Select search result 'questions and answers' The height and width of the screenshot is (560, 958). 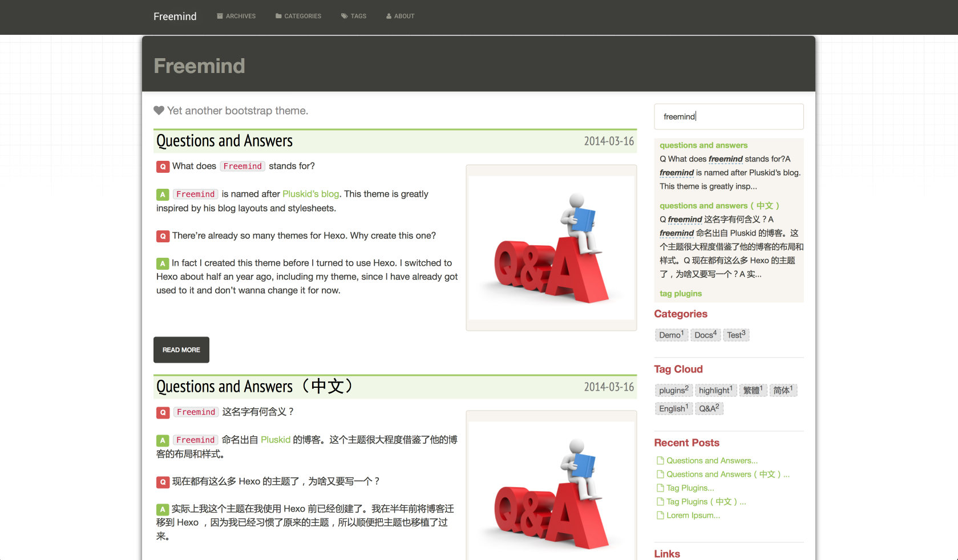pyautogui.click(x=704, y=145)
